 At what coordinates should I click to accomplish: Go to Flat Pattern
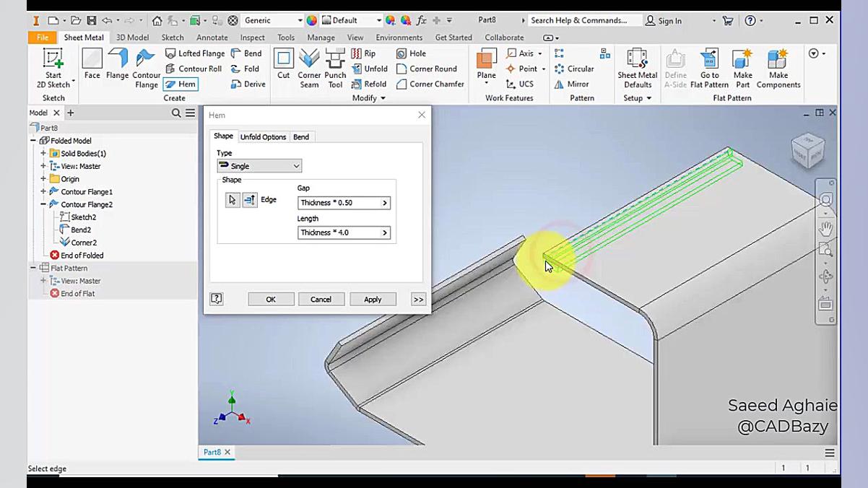[x=709, y=69]
